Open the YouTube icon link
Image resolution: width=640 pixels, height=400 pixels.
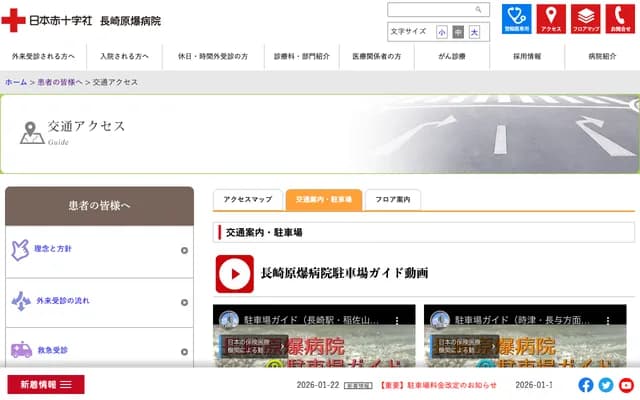pyautogui.click(x=626, y=385)
